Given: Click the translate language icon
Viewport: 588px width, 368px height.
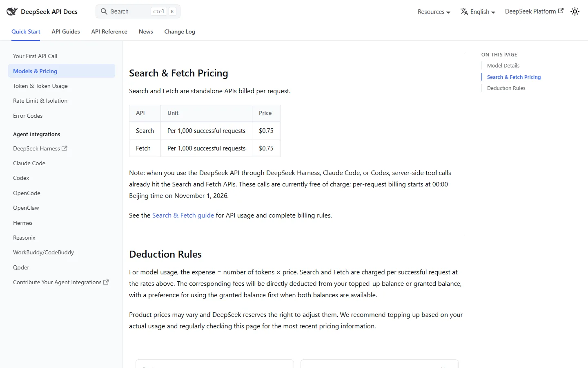Looking at the screenshot, I should (464, 12).
